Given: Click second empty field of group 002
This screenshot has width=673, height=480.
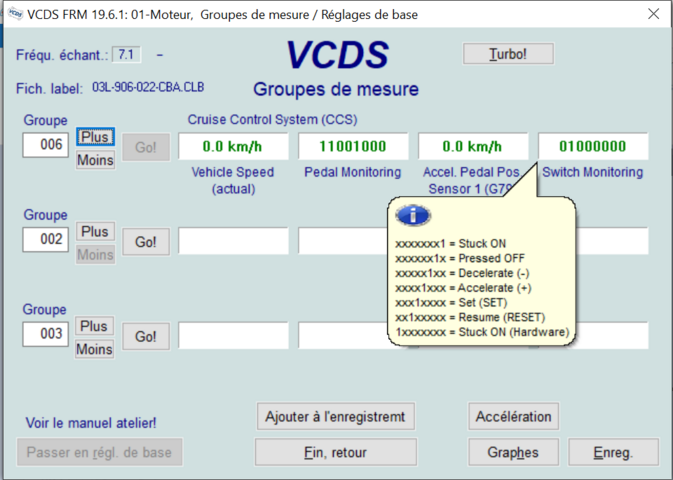Looking at the screenshot, I should [x=343, y=241].
